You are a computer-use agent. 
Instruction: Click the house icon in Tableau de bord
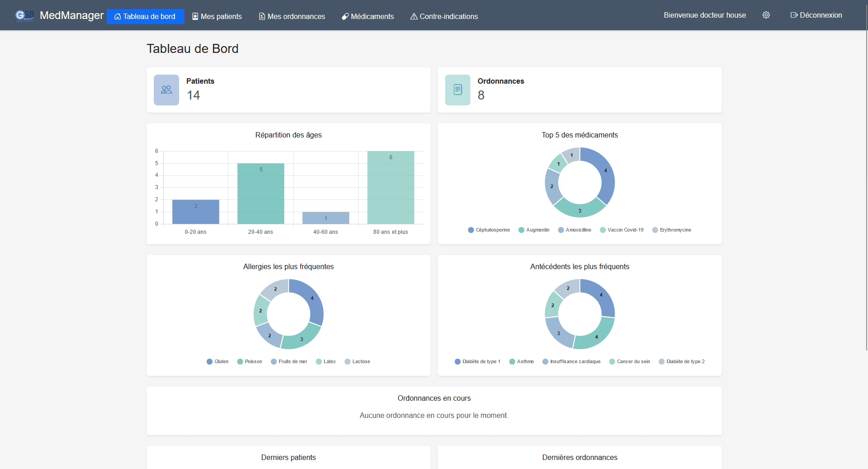point(118,17)
